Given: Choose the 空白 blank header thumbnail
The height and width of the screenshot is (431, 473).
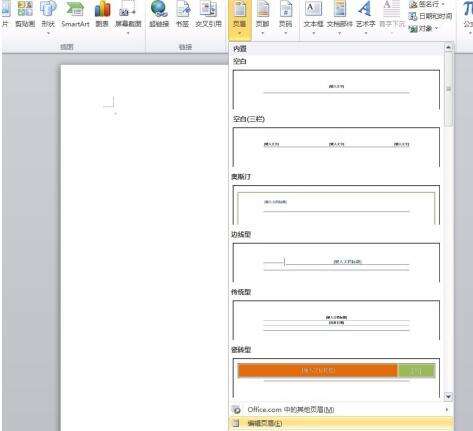Looking at the screenshot, I should click(336, 89).
